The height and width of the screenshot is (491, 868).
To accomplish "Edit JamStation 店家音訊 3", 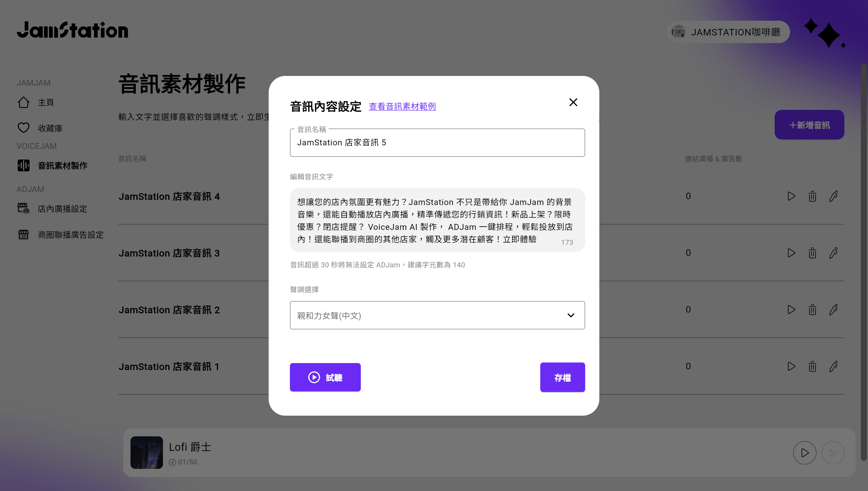I will click(834, 253).
